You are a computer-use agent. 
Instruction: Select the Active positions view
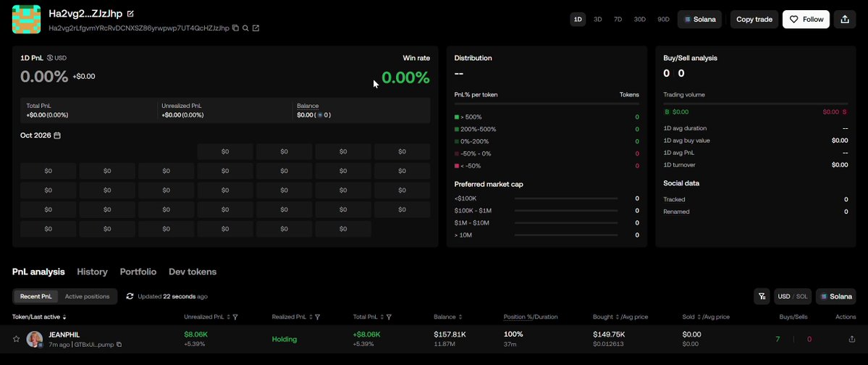pos(87,296)
